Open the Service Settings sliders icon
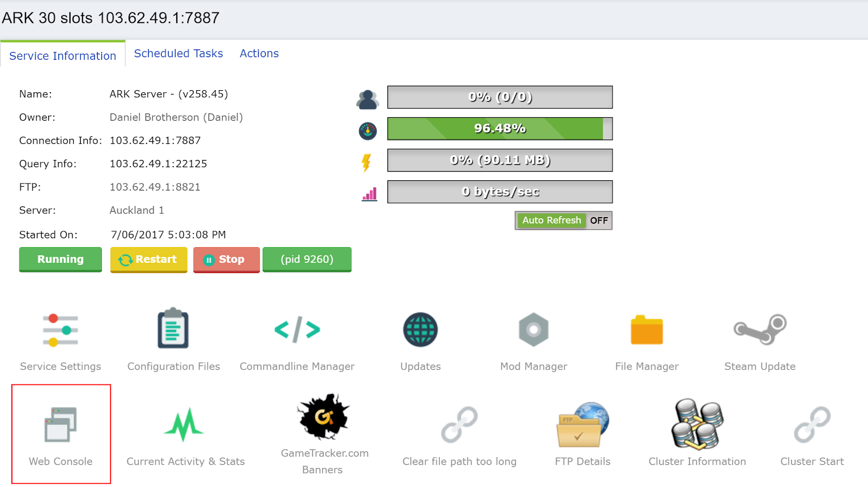This screenshot has width=868, height=487. [x=60, y=330]
